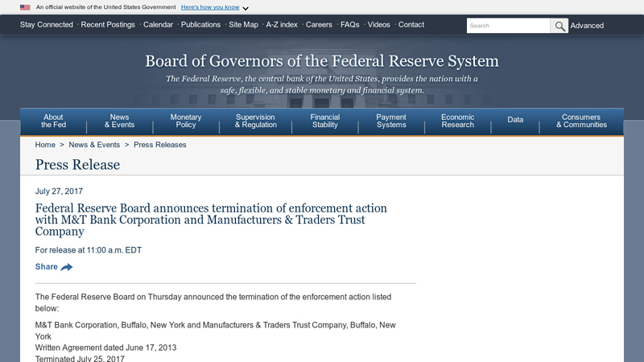Open the Advanced search link
This screenshot has width=644, height=362.
[x=587, y=26]
